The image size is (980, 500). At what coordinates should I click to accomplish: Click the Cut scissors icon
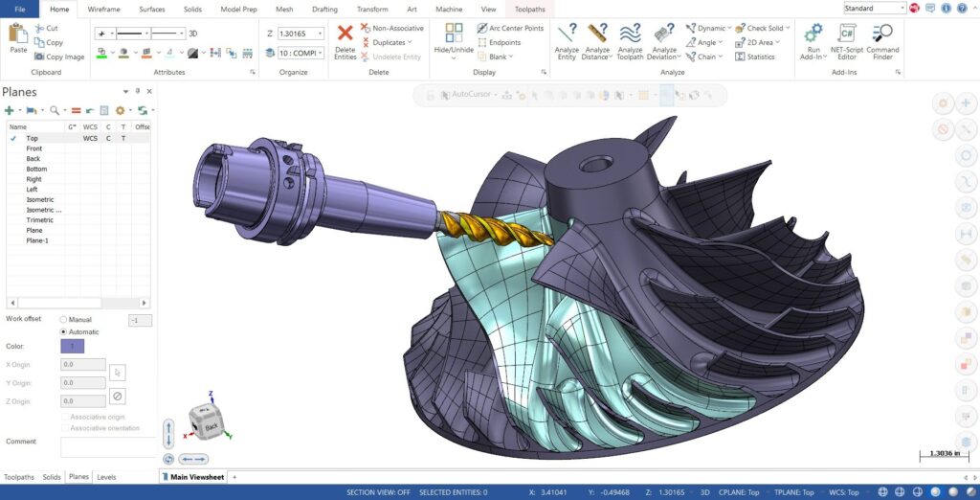39,28
